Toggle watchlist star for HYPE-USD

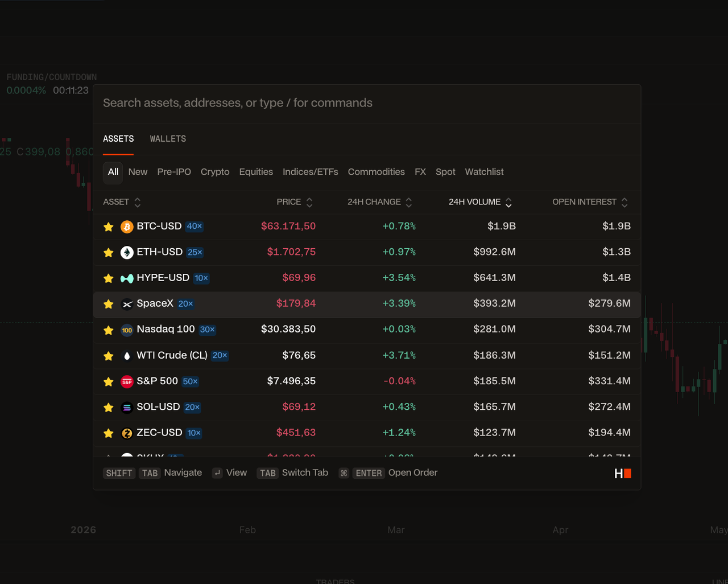point(109,278)
